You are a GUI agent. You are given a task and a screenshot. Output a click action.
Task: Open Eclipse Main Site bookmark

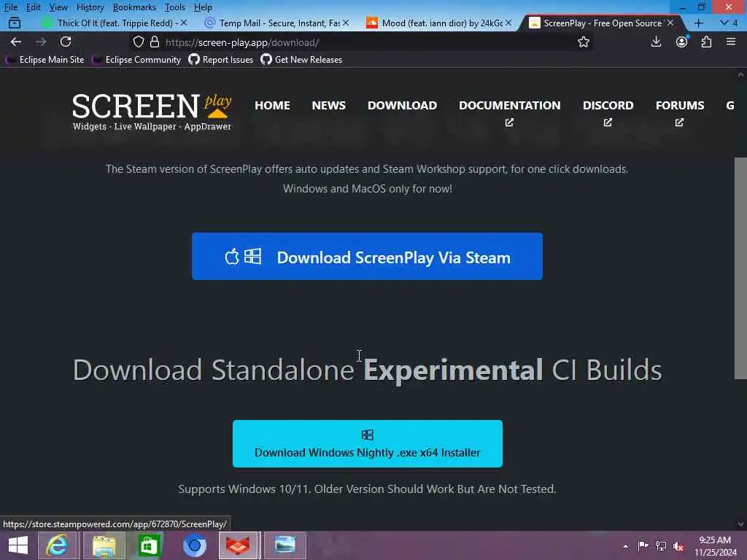(x=44, y=60)
